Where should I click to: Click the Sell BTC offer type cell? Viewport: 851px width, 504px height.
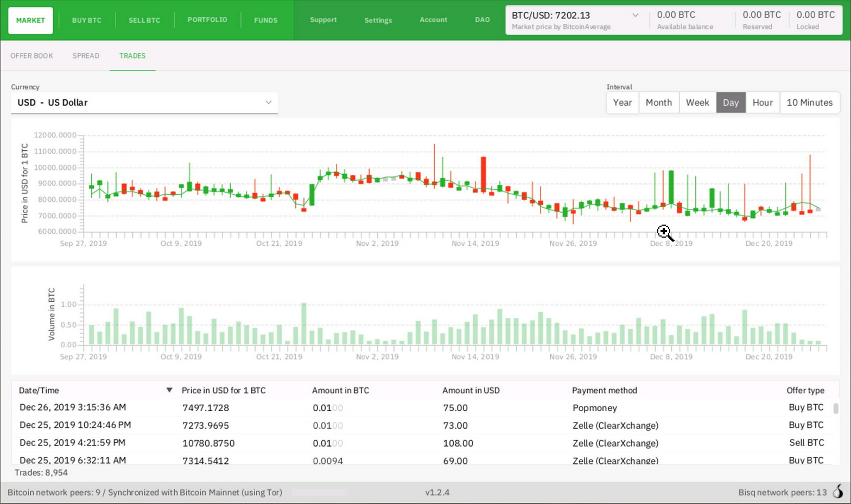pos(806,443)
